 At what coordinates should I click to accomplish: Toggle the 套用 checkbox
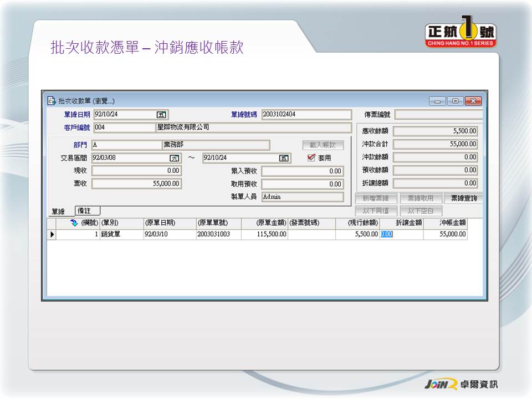tap(311, 158)
